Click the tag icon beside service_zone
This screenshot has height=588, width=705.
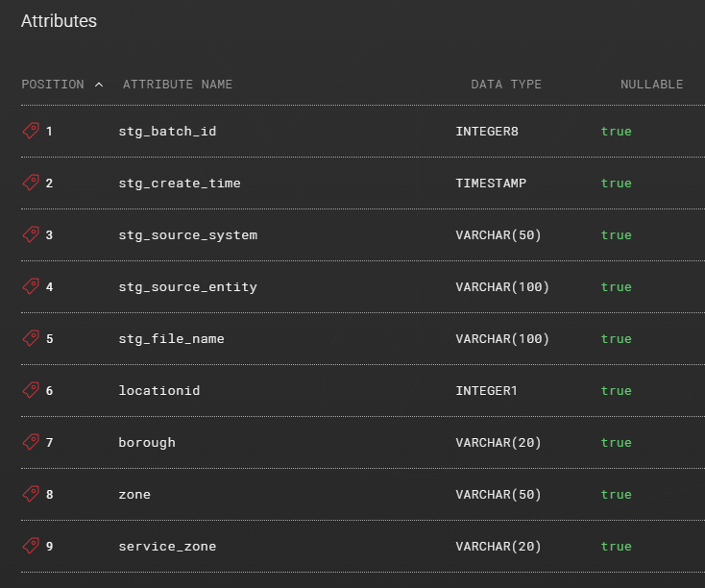[x=31, y=546]
